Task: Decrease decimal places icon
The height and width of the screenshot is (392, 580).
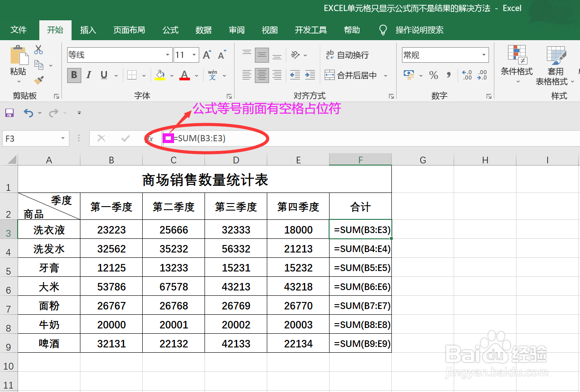Action: click(x=482, y=75)
